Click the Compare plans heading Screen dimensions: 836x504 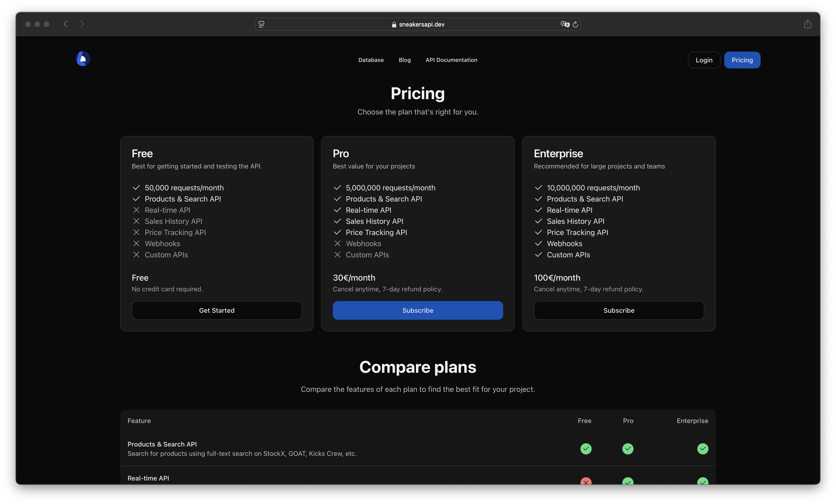click(x=418, y=367)
